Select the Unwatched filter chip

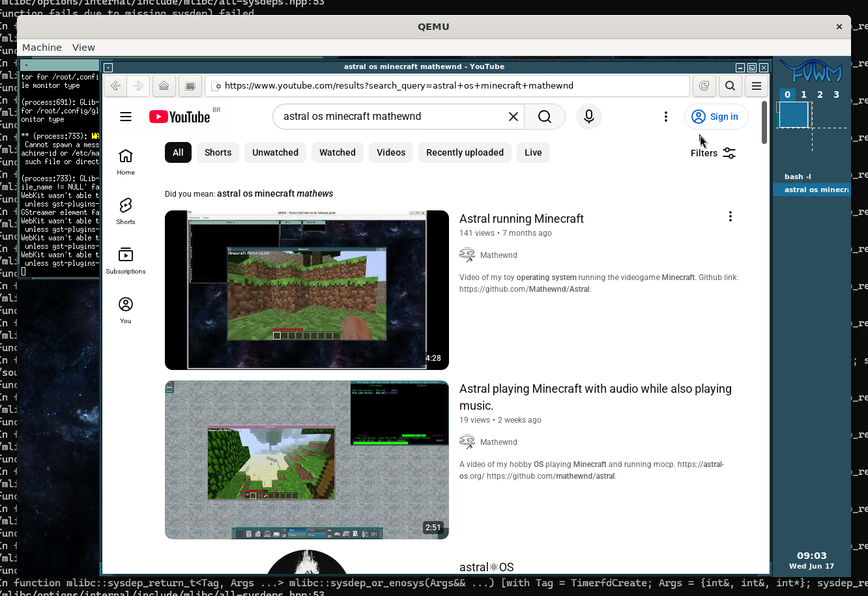coord(275,152)
